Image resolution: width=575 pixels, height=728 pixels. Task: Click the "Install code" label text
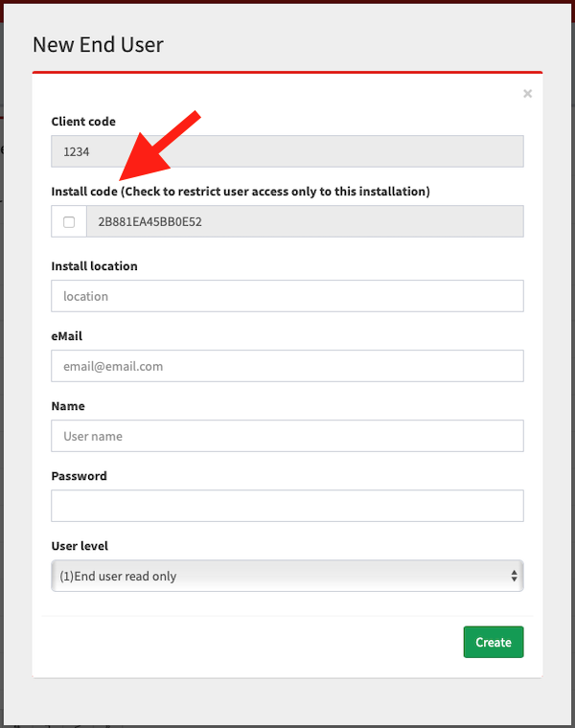point(84,192)
